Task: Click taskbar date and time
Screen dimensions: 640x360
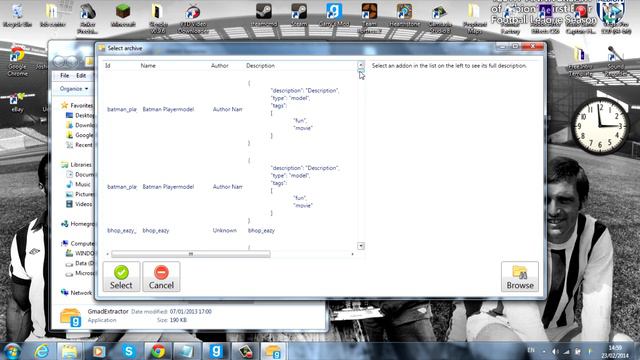Action: tap(615, 351)
